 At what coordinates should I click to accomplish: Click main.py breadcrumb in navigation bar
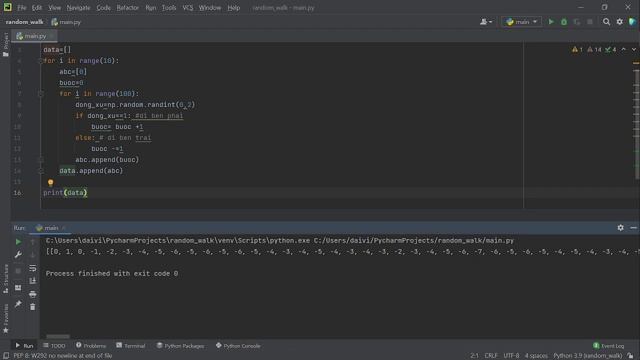[66, 22]
